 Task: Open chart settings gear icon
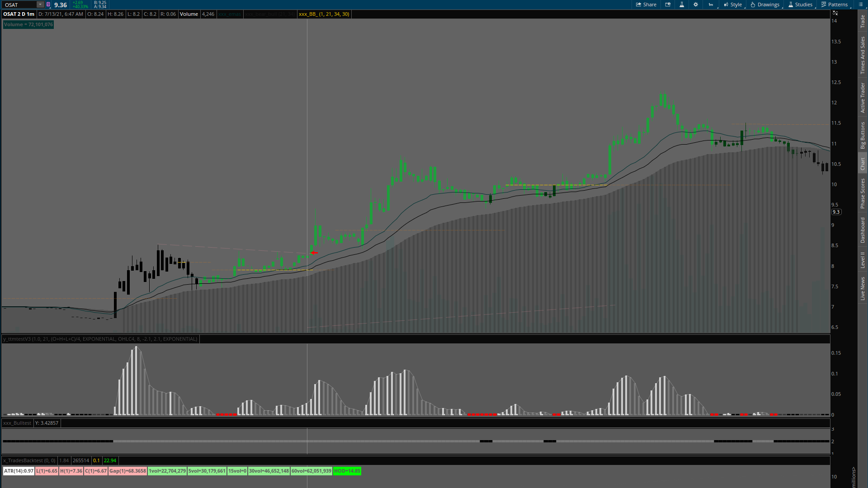point(696,5)
